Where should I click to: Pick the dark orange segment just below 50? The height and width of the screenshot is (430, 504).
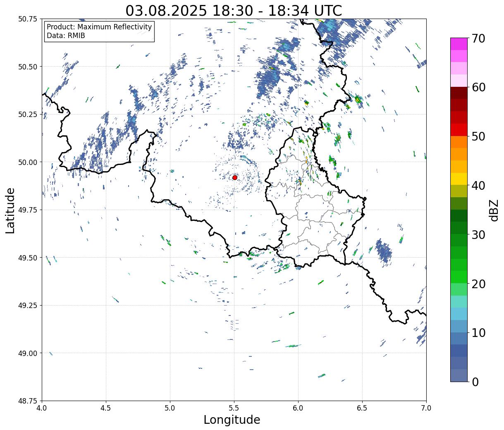(x=459, y=142)
